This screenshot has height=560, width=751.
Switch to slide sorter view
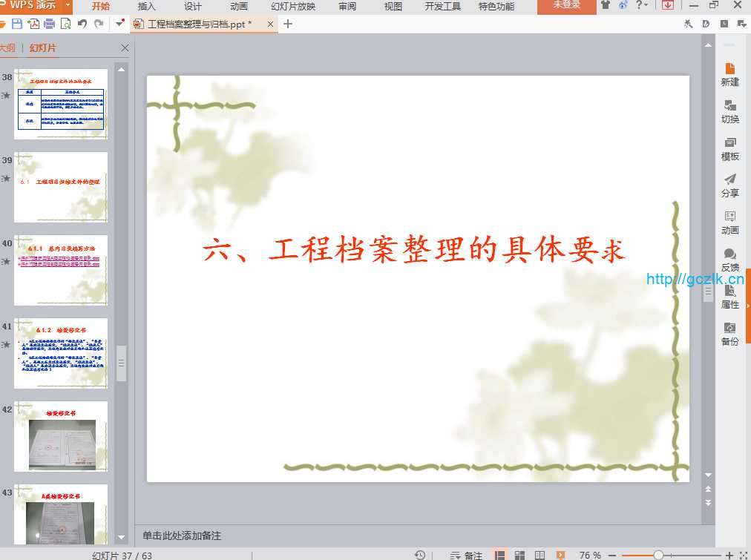[520, 555]
